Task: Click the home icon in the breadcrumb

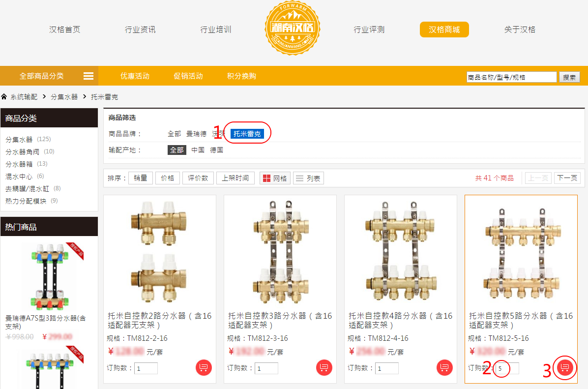Action: click(x=4, y=97)
